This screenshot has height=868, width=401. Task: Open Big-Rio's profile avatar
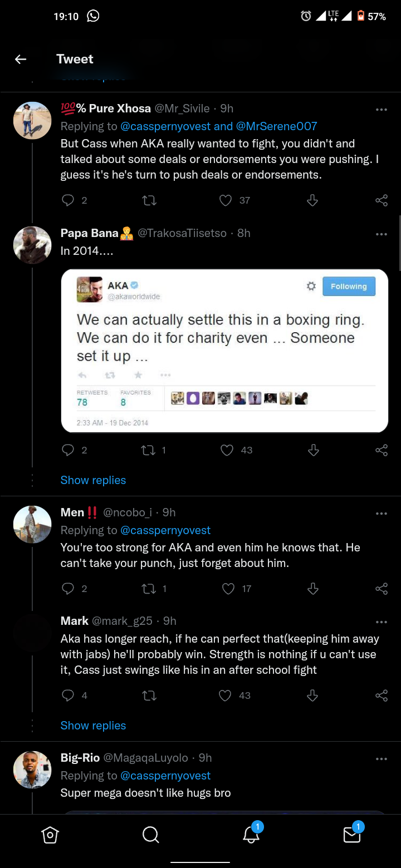point(32,770)
